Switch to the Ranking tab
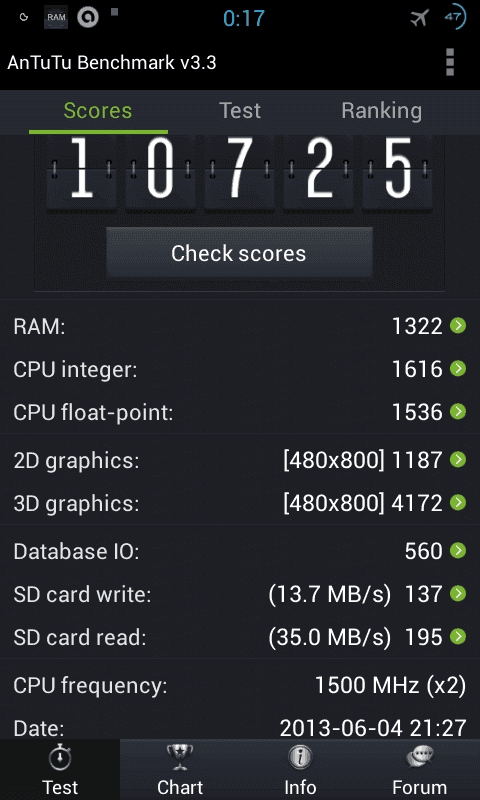Screen dimensions: 480x800 (382, 111)
